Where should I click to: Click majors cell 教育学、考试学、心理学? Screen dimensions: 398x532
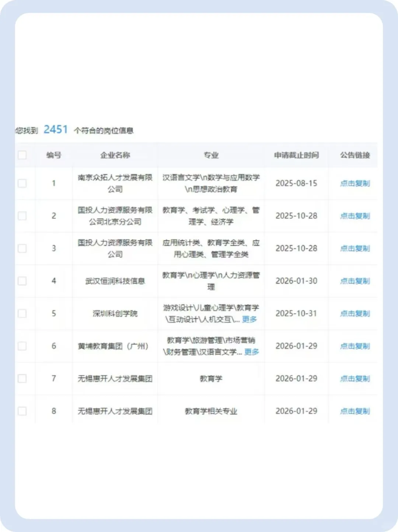click(x=211, y=216)
